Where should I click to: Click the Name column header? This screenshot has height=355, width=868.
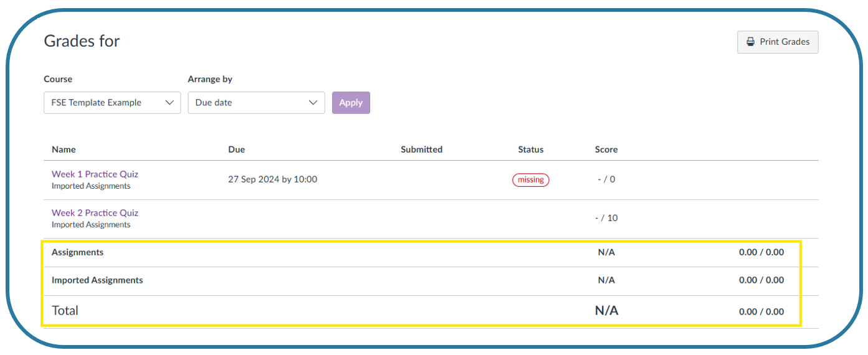pos(64,149)
